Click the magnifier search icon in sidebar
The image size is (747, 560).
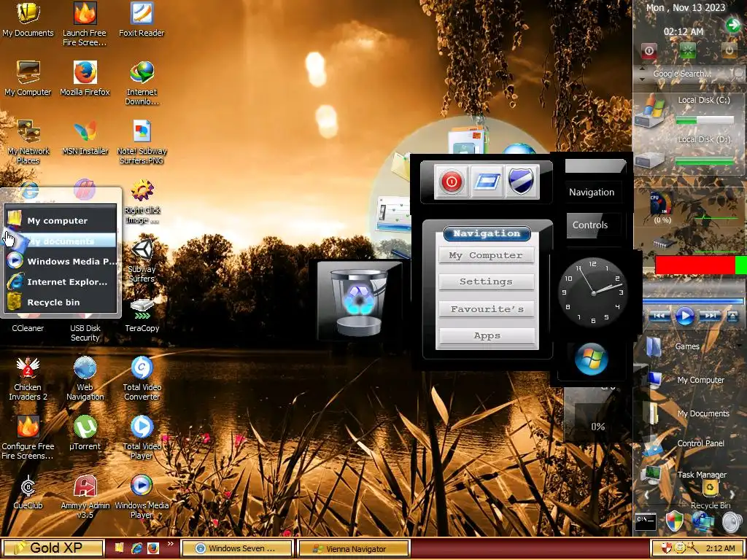coord(738,74)
